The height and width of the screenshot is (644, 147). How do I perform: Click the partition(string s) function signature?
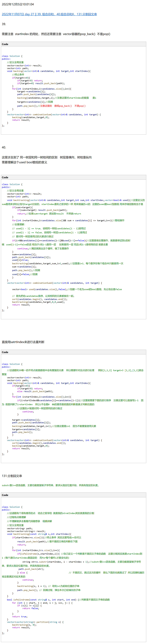tap(35, 622)
